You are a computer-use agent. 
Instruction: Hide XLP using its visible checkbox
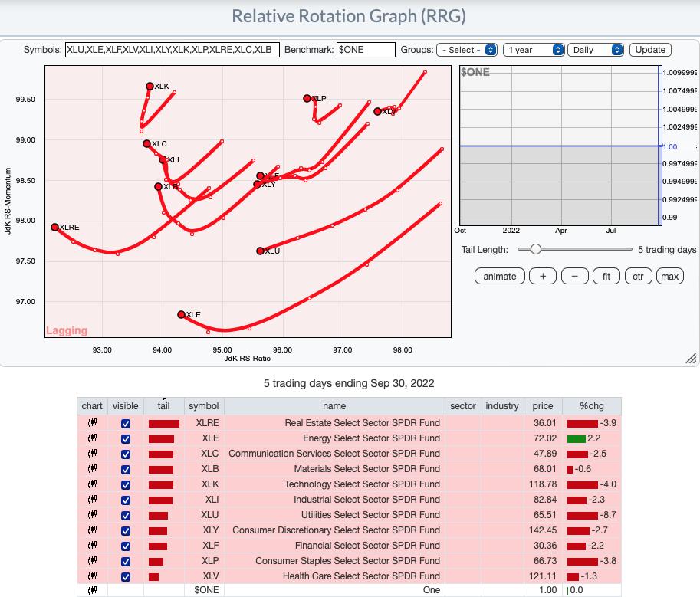click(126, 561)
